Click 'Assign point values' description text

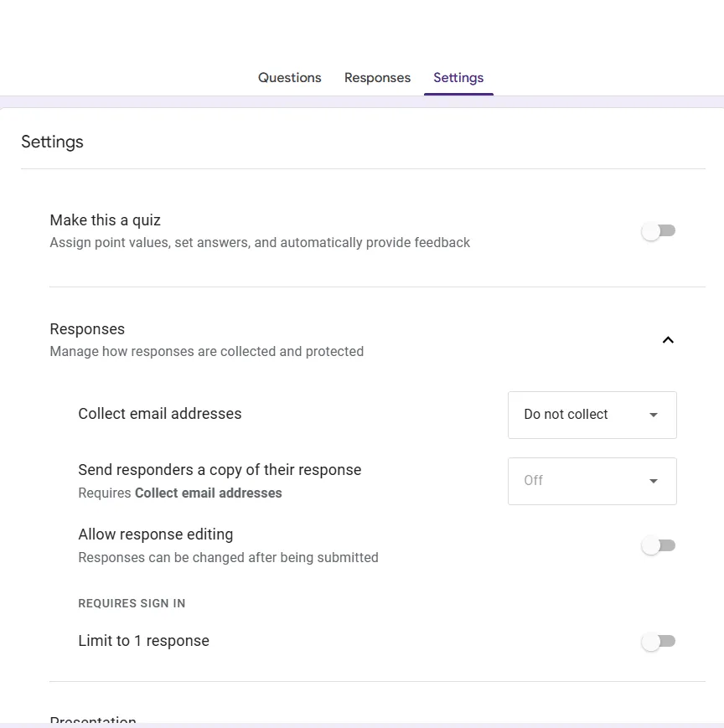click(x=260, y=242)
